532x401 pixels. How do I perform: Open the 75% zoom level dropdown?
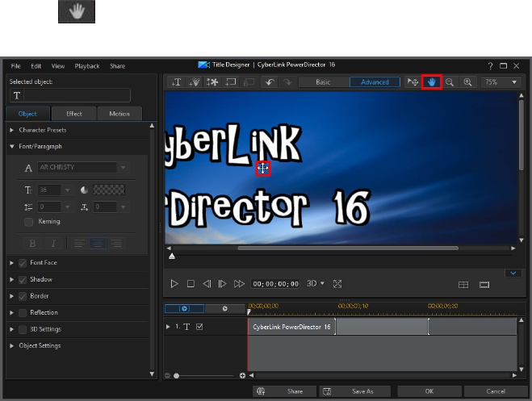click(x=514, y=82)
